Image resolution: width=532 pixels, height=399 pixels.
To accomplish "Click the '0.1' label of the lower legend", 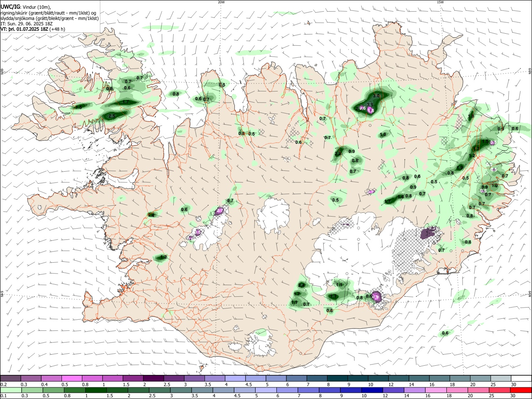I will pyautogui.click(x=4, y=396).
